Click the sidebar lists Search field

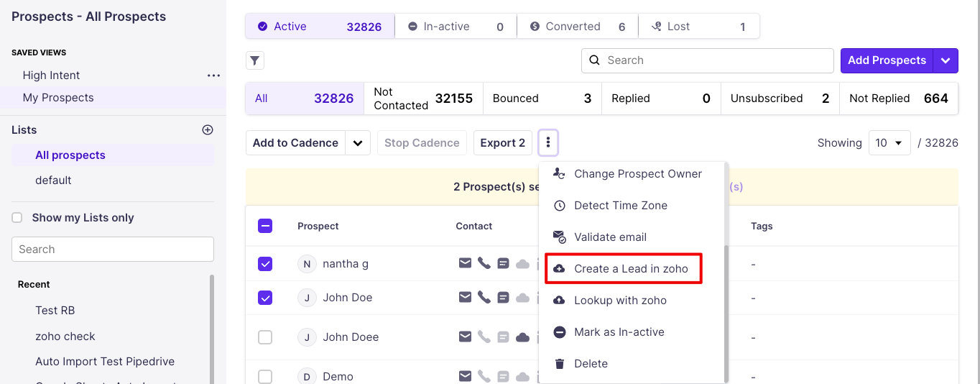click(x=113, y=250)
